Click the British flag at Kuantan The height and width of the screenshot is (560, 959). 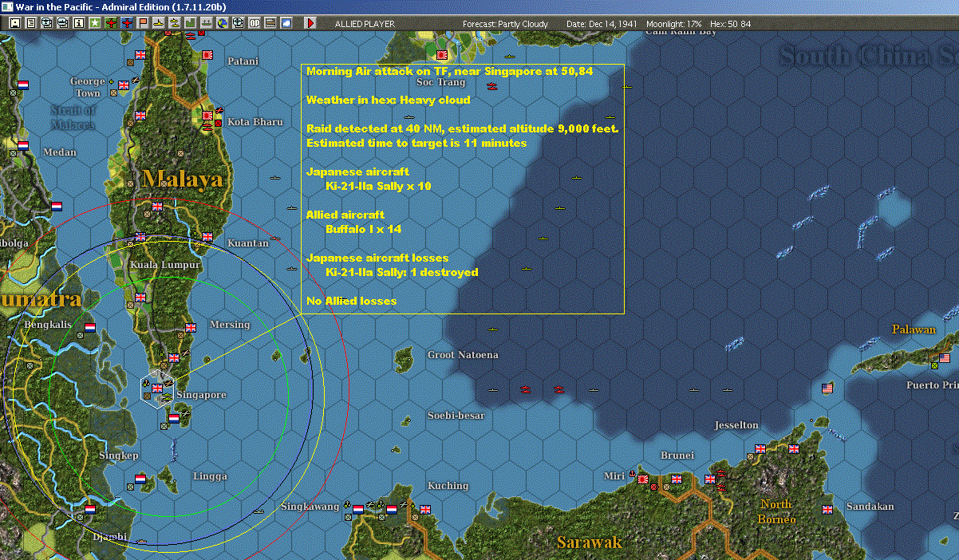click(207, 237)
